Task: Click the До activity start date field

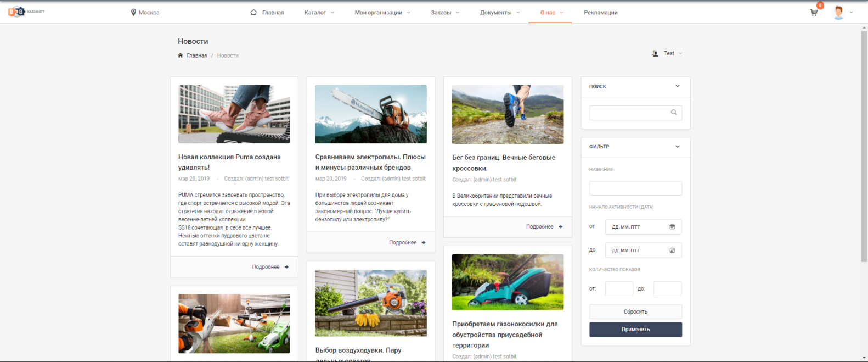Action: [x=643, y=250]
